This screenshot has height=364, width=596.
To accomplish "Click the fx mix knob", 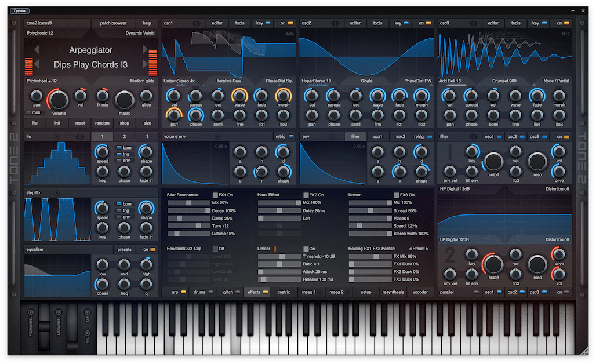I will pyautogui.click(x=102, y=96).
